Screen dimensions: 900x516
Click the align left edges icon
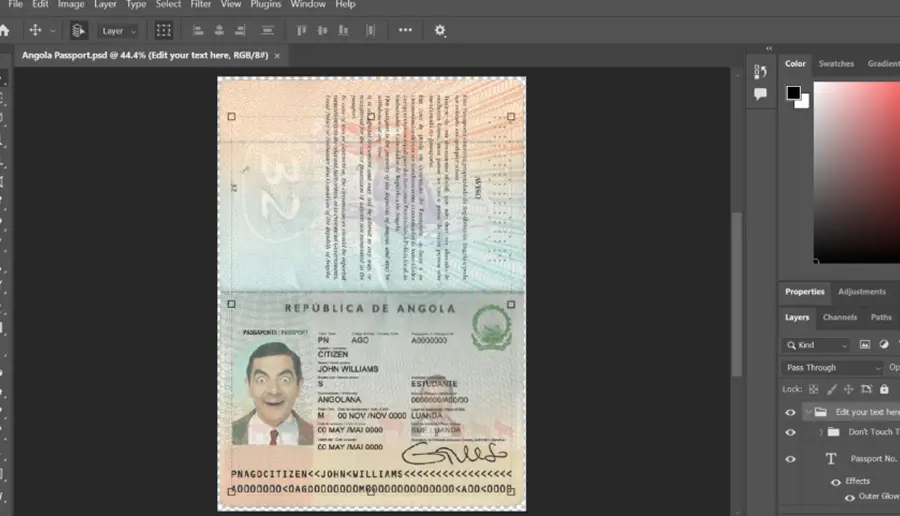(198, 30)
